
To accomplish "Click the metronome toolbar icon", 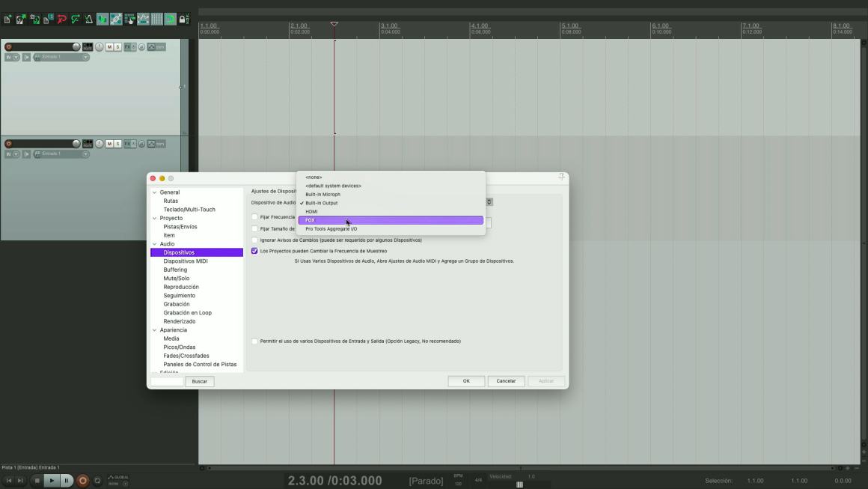I will [89, 19].
